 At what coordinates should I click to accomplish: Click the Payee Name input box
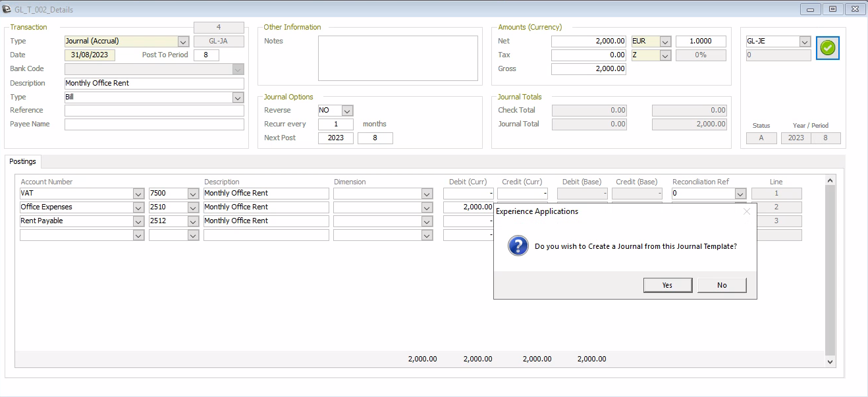(154, 124)
